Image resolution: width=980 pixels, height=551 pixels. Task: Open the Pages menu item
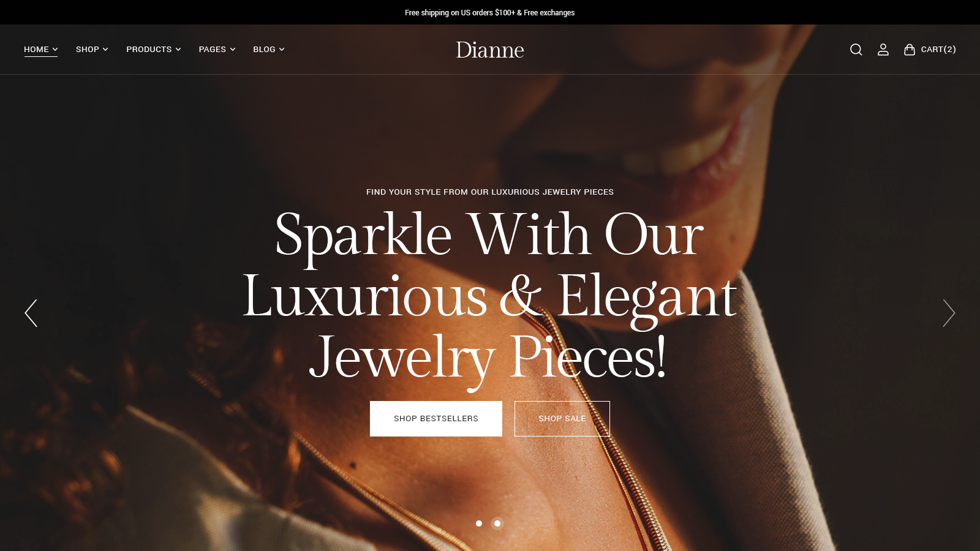(x=213, y=50)
